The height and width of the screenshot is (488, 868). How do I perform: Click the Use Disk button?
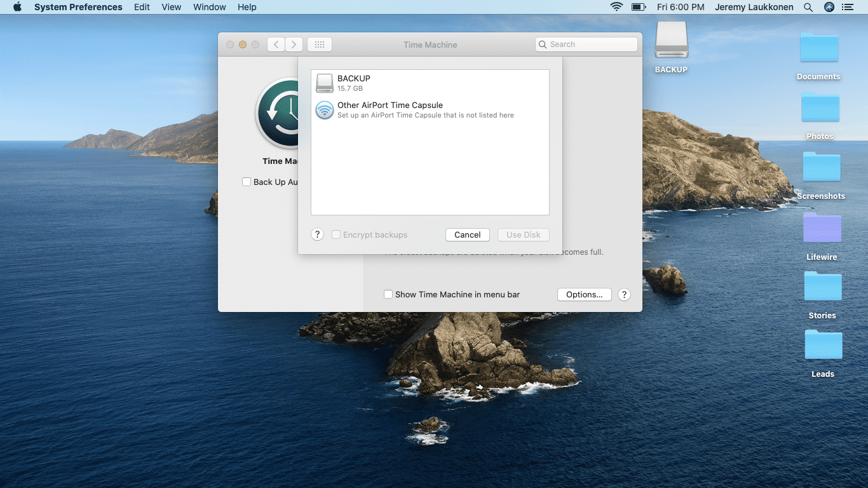coord(524,234)
